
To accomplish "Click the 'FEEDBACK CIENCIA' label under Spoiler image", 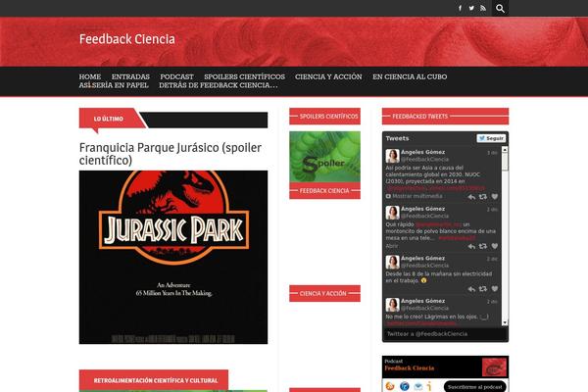I will [x=324, y=191].
